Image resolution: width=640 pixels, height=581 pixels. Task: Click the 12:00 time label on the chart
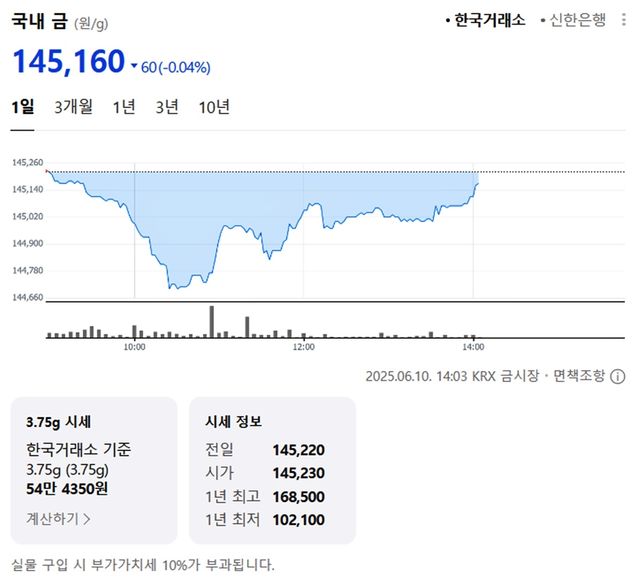304,347
